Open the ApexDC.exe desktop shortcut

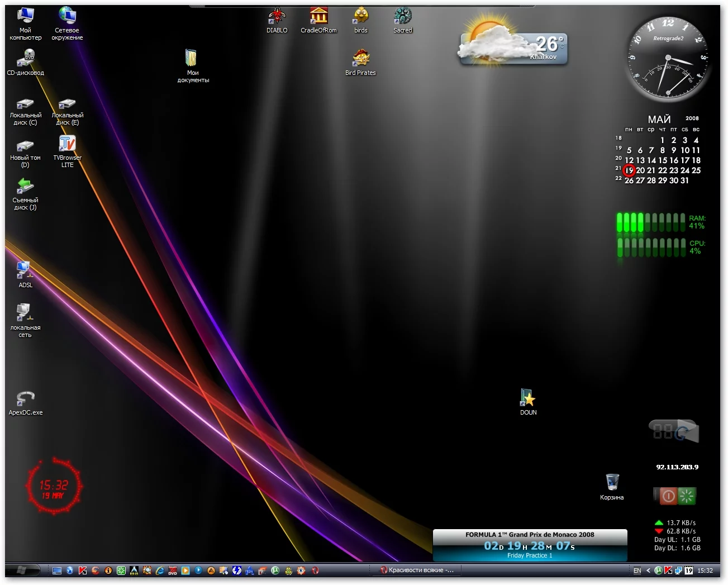coord(26,399)
